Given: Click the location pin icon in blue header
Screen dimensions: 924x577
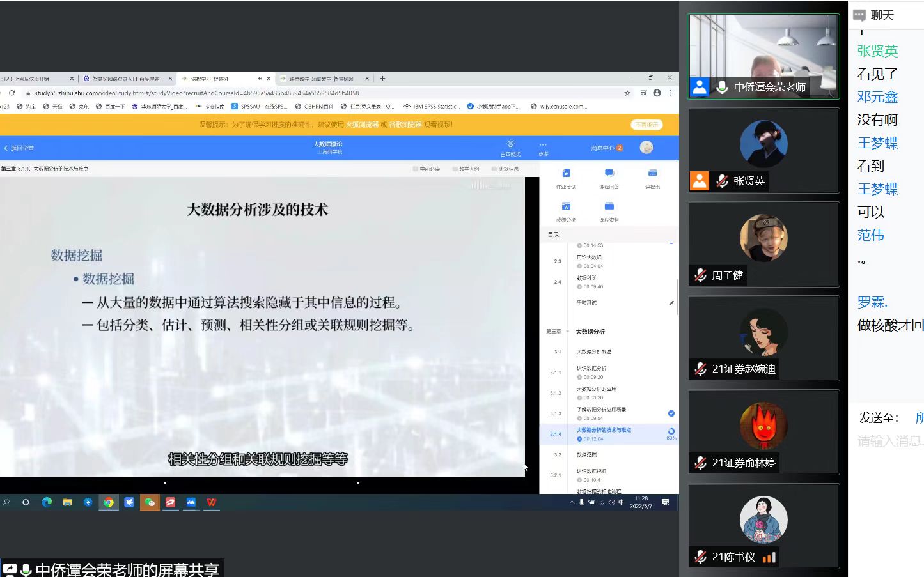Looking at the screenshot, I should point(510,145).
